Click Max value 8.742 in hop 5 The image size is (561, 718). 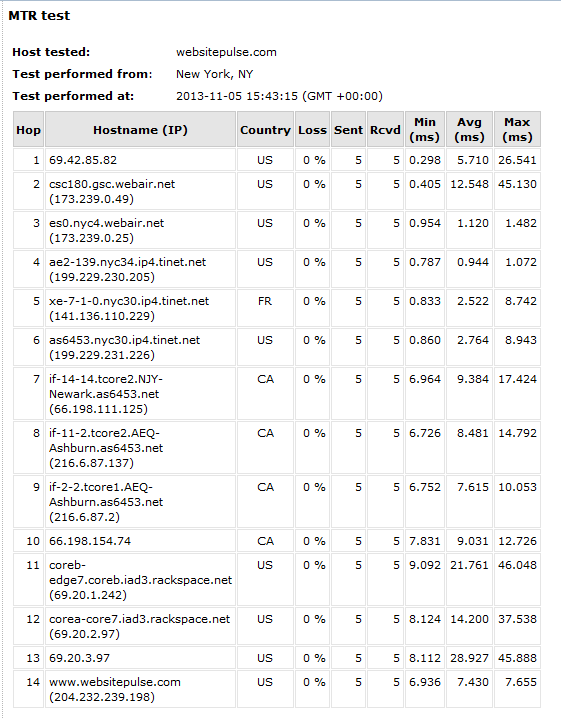[x=521, y=301]
